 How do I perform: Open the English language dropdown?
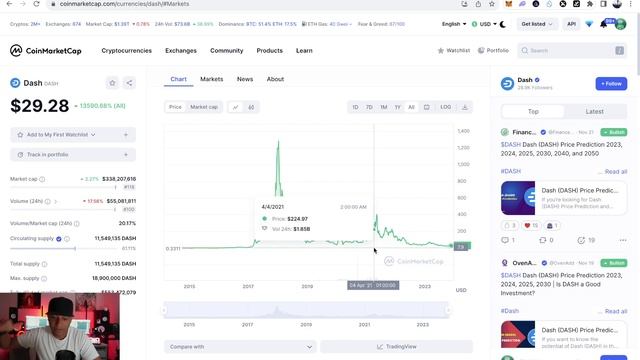[454, 24]
